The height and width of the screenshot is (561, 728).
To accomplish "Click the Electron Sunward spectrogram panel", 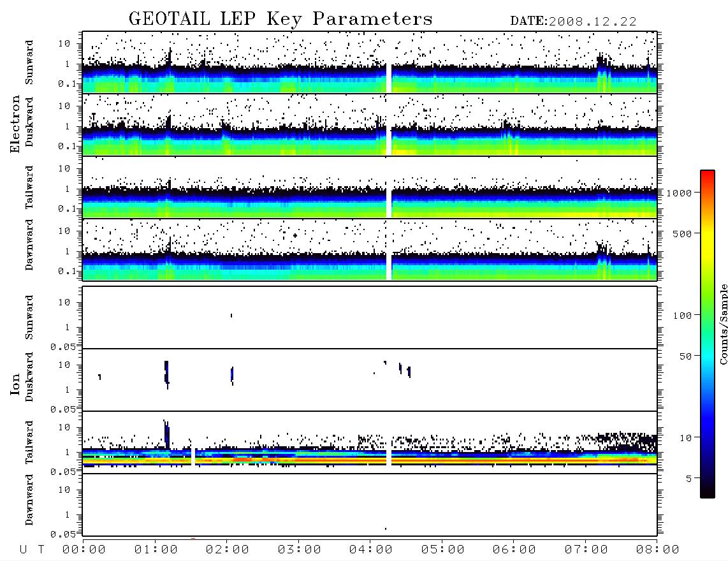I will [370, 62].
